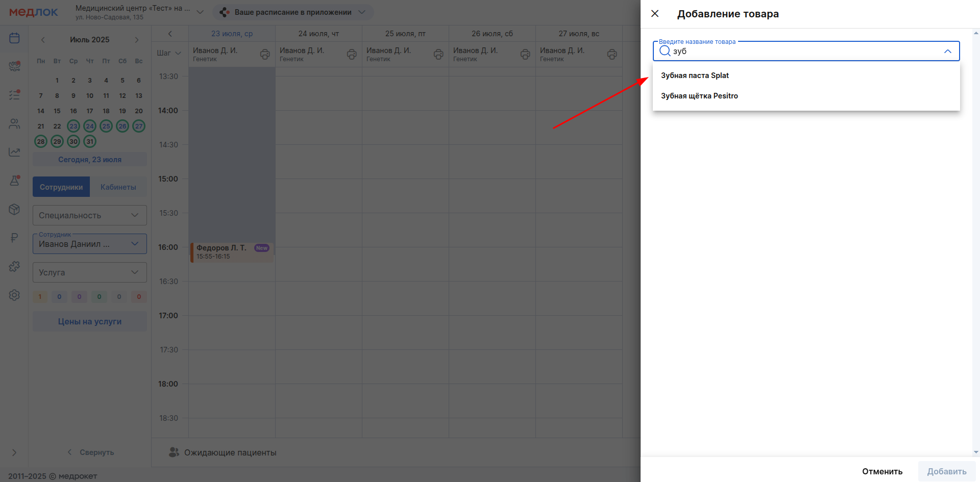Go to previous week in schedule
The width and height of the screenshot is (980, 482).
[170, 34]
